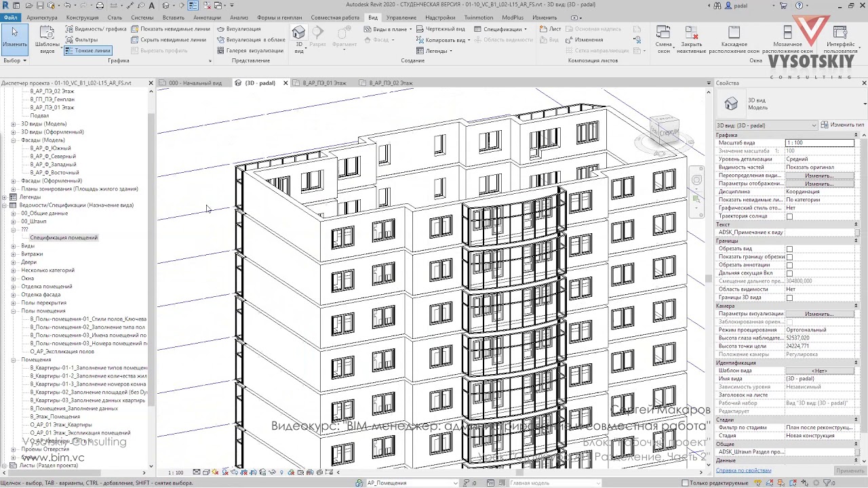Open the Файл menu

point(10,17)
